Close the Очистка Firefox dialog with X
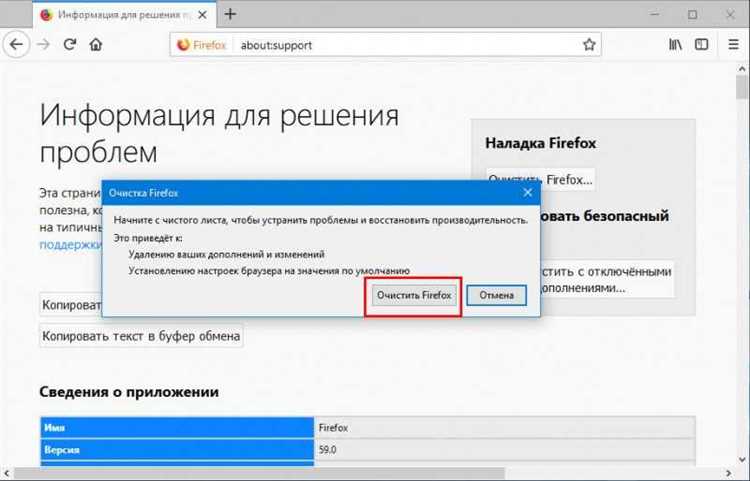Image resolution: width=750 pixels, height=481 pixels. 528,193
